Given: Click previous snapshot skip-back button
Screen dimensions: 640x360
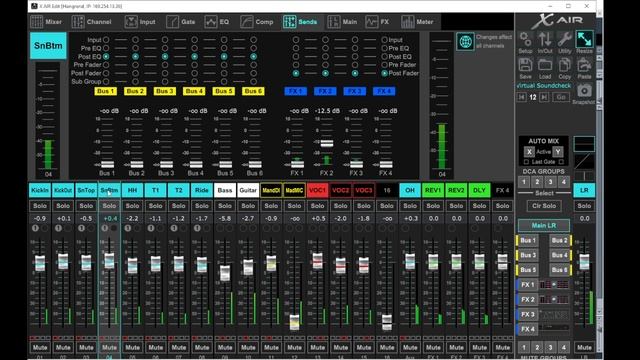Looking at the screenshot, I should coord(522,97).
